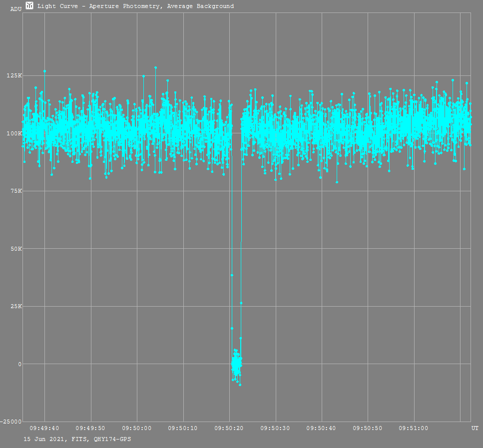Viewport: 483px width, 448px height.
Task: Click the UT axis label
Action: 475,428
